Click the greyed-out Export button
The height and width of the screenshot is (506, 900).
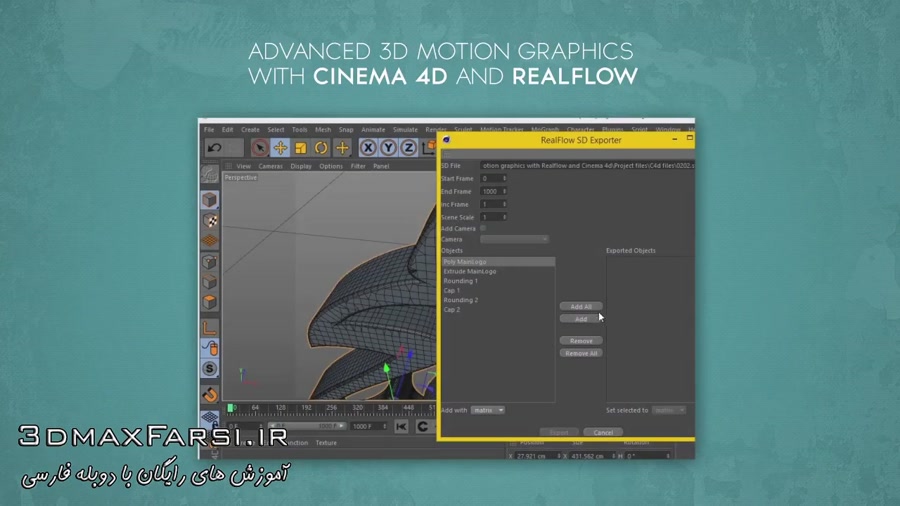[x=558, y=433]
